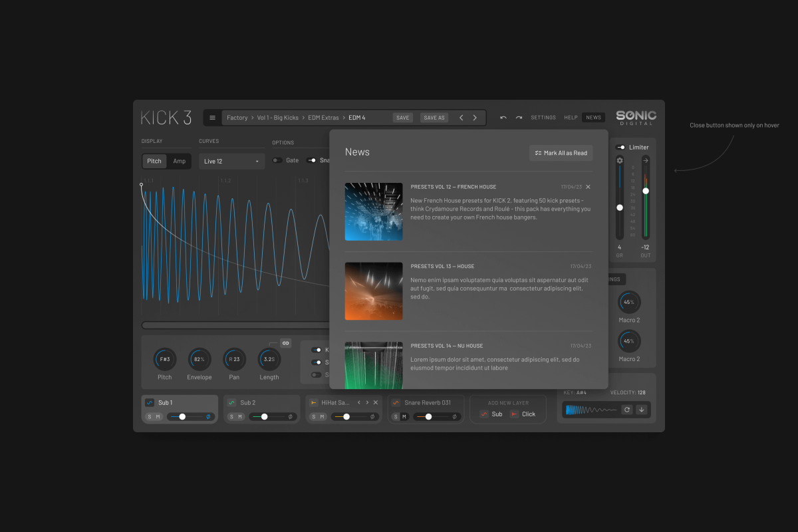Open the preset browser hamburger menu
This screenshot has height=532, width=798.
point(212,118)
